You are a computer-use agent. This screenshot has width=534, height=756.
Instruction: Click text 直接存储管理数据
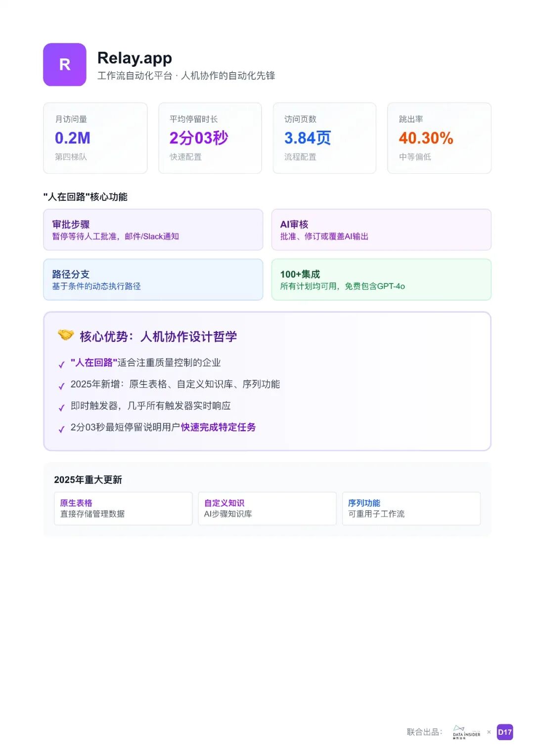coord(92,514)
